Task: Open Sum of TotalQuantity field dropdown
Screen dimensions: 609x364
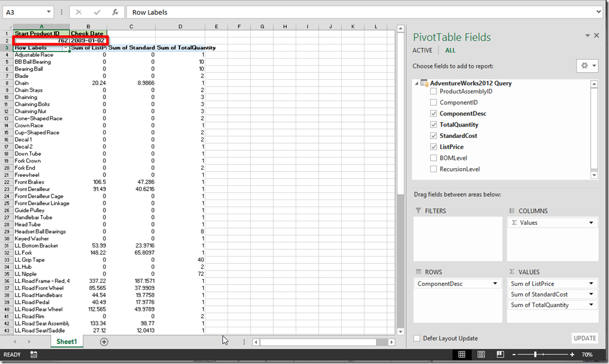Action: pyautogui.click(x=591, y=305)
